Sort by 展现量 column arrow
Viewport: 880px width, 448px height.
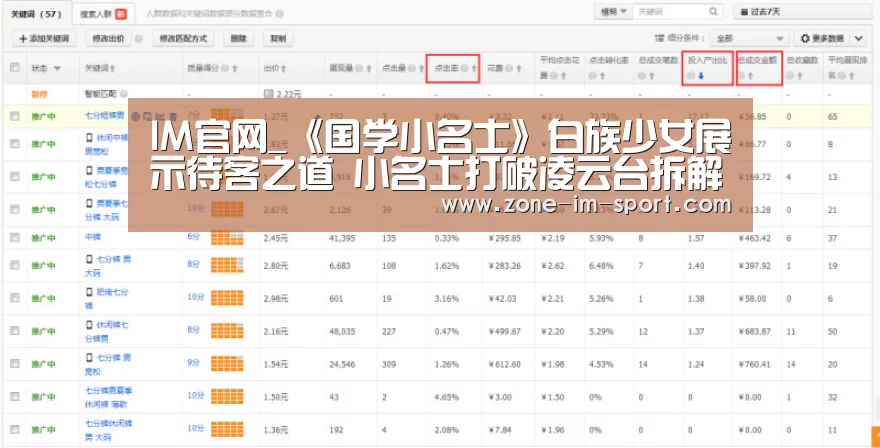tap(369, 68)
